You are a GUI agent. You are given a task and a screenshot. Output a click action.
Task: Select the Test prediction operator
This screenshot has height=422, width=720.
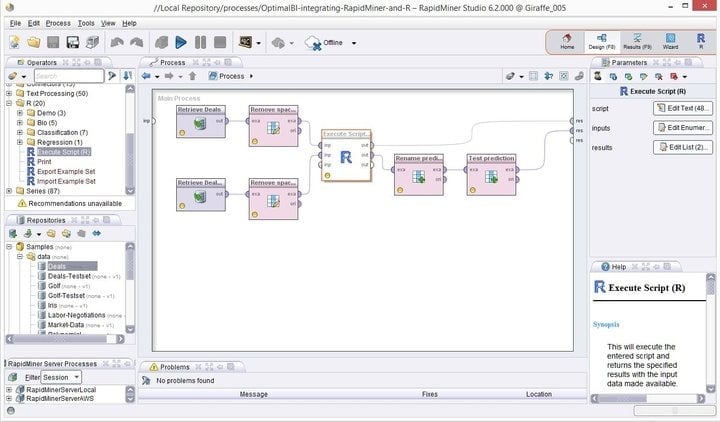tap(491, 174)
